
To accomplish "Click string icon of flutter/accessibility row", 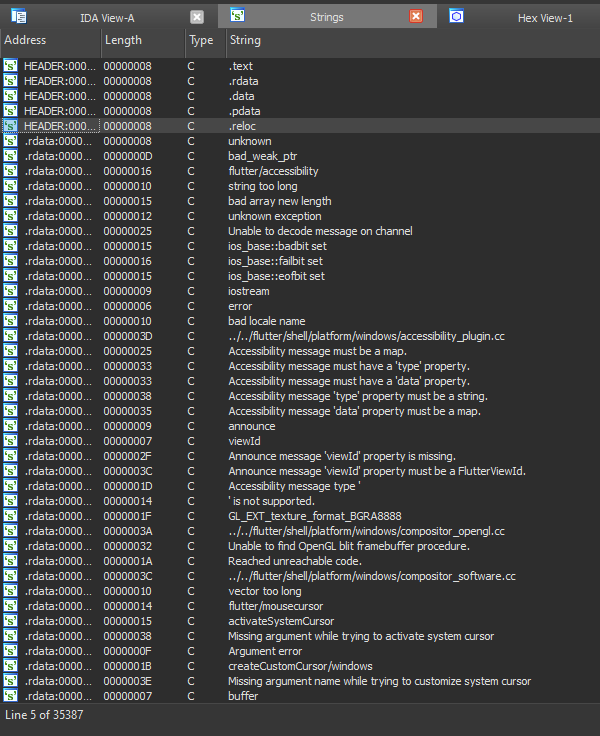I will click(10, 171).
